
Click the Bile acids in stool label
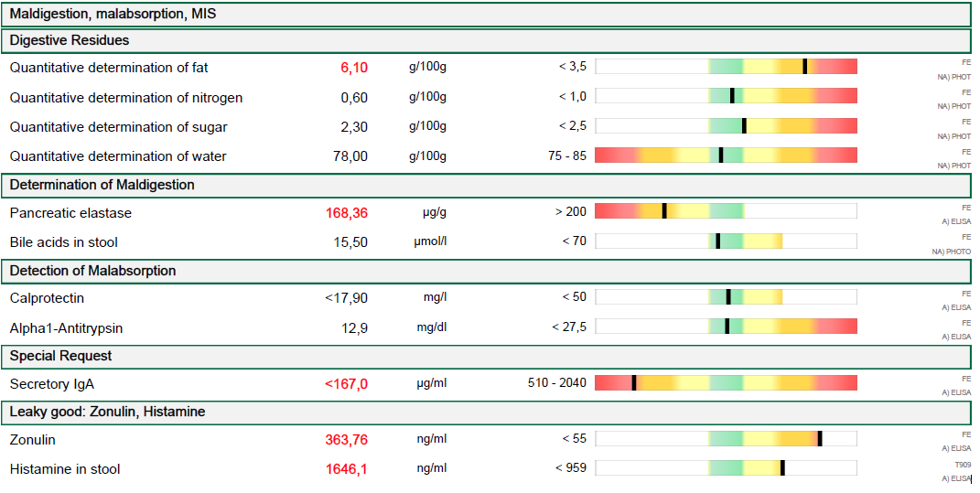63,242
